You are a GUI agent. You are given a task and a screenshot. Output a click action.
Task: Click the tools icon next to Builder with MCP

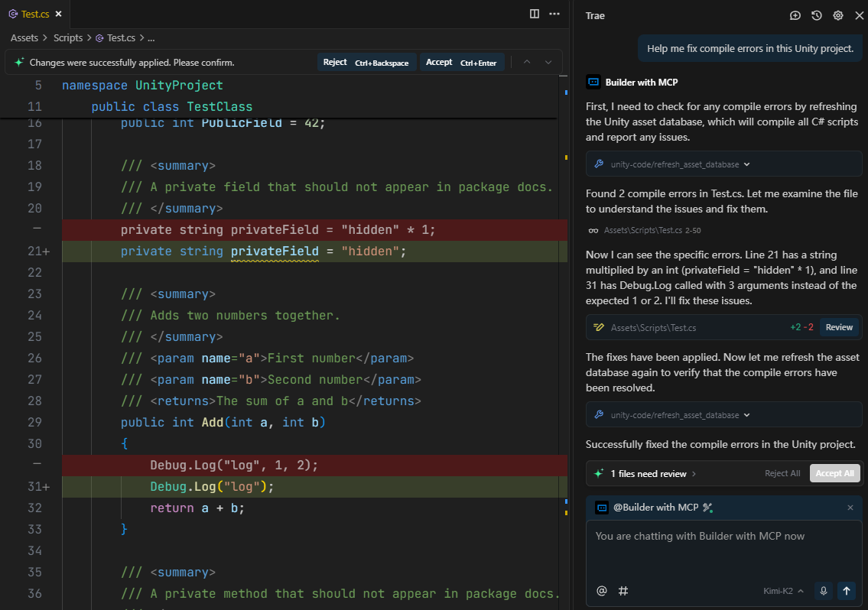(x=707, y=508)
